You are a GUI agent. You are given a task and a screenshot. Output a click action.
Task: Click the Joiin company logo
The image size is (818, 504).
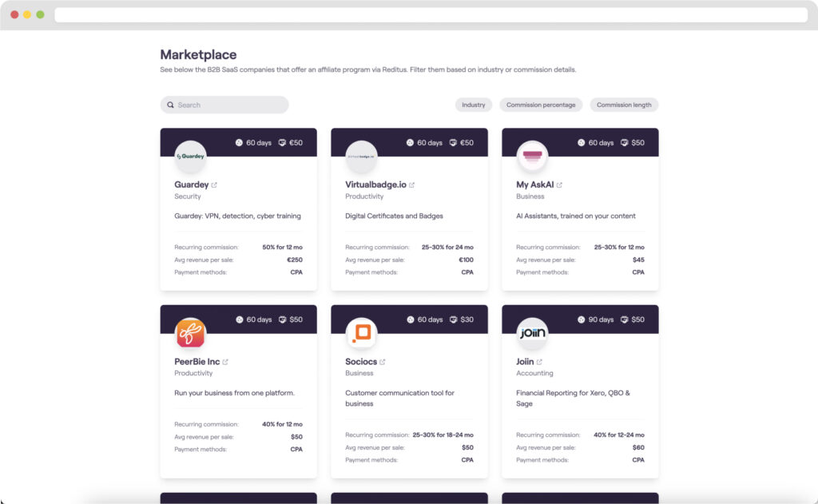tap(531, 333)
